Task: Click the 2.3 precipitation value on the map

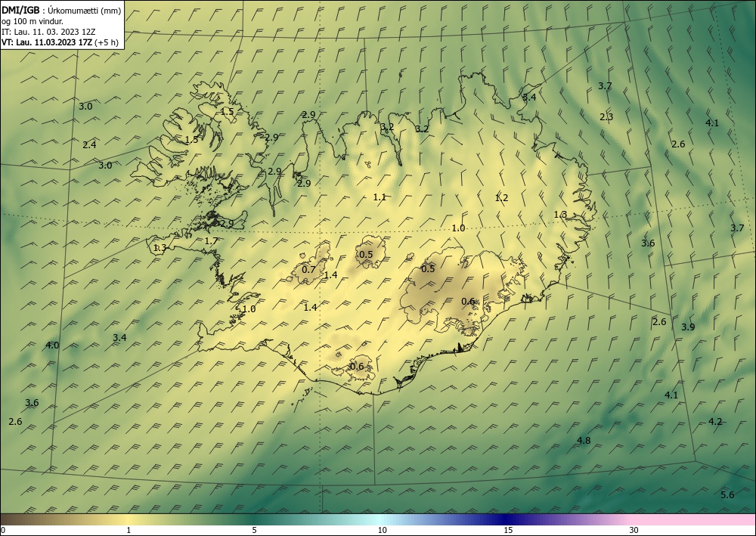Action: point(606,116)
